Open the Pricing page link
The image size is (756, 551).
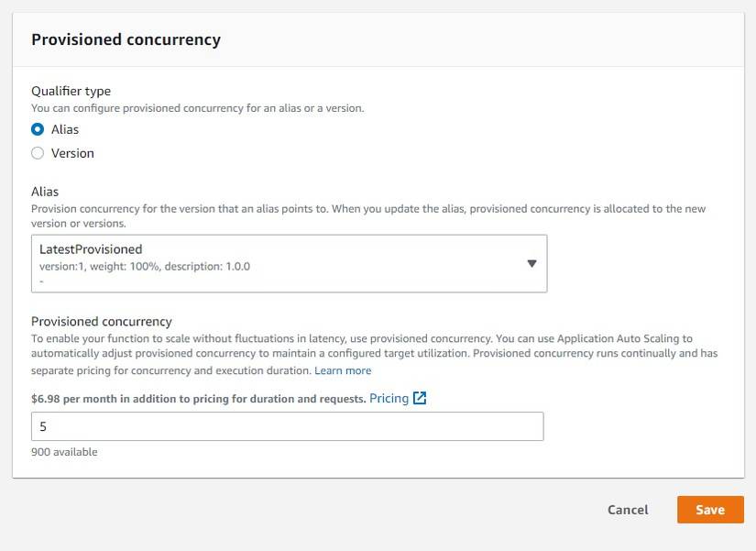[389, 398]
